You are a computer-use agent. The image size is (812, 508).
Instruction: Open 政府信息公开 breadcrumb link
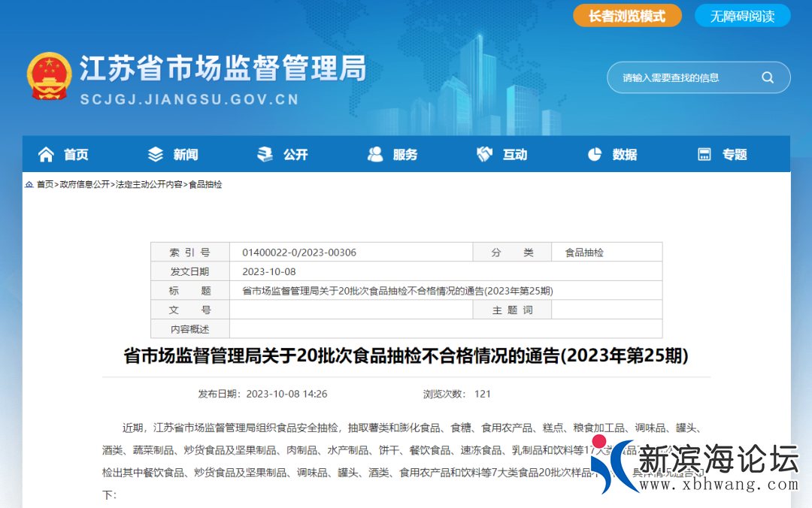[x=84, y=184]
